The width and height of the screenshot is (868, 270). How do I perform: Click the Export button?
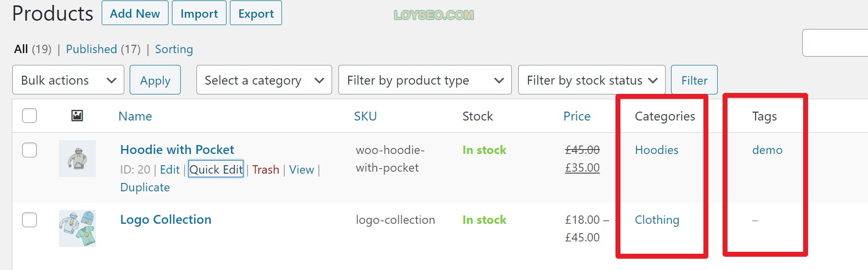[x=256, y=13]
